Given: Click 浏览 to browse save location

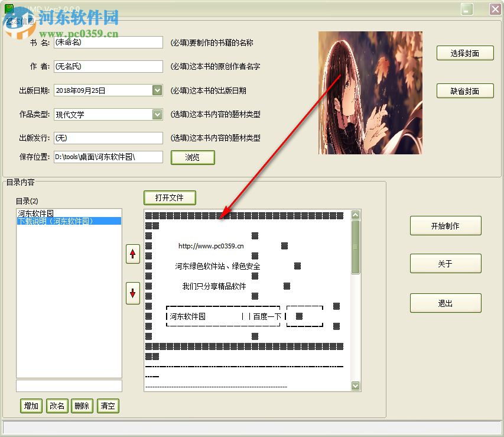Looking at the screenshot, I should pyautogui.click(x=193, y=157).
